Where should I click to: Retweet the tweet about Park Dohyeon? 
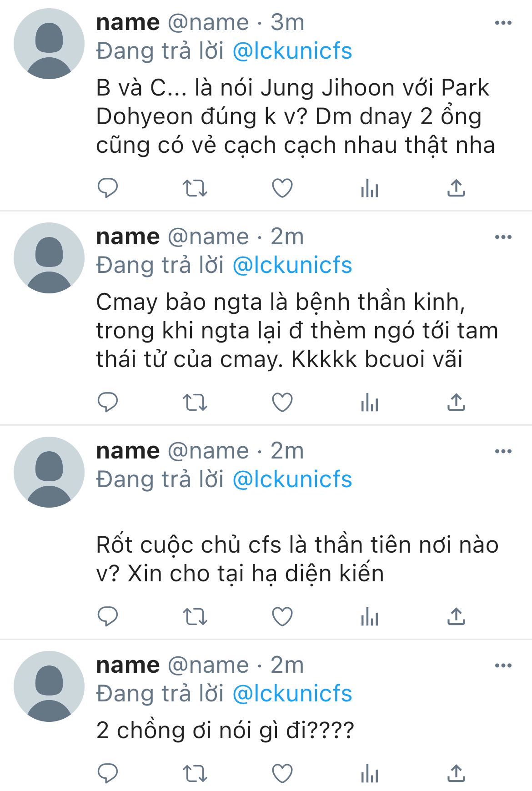pos(195,188)
